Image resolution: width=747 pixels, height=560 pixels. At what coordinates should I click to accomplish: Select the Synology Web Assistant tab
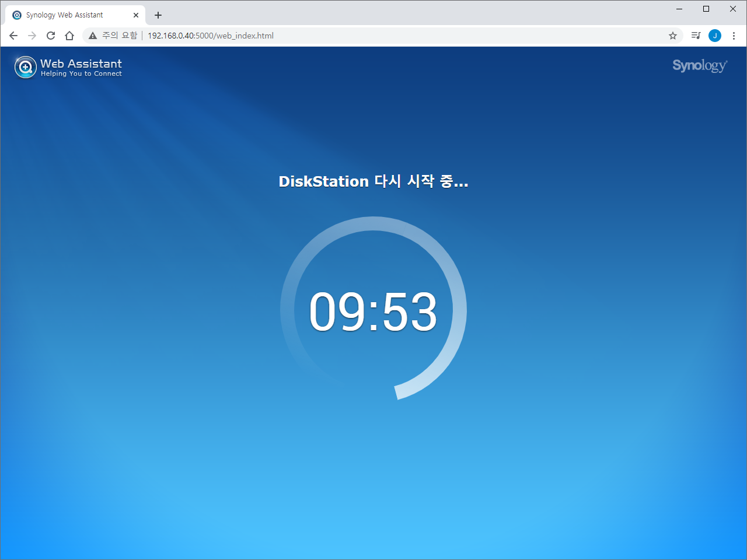75,15
